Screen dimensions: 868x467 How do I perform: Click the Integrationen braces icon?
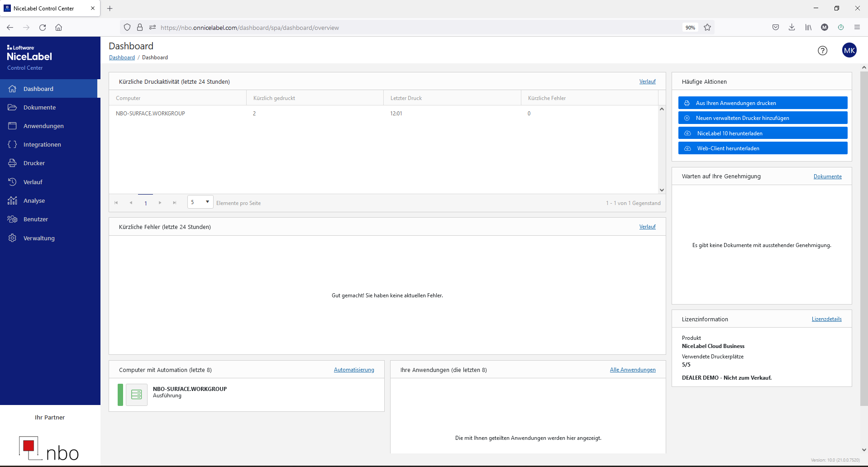[x=12, y=144]
